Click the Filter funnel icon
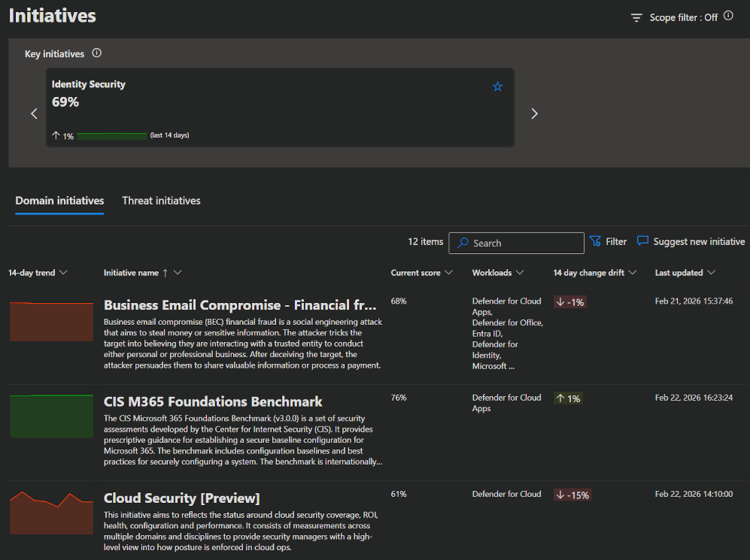This screenshot has width=750, height=560. (x=595, y=241)
